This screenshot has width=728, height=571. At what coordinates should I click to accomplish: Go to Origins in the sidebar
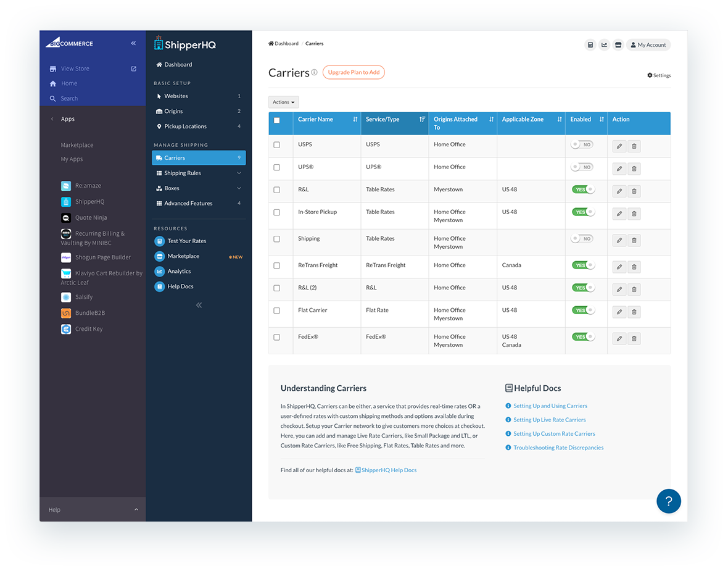pos(173,111)
